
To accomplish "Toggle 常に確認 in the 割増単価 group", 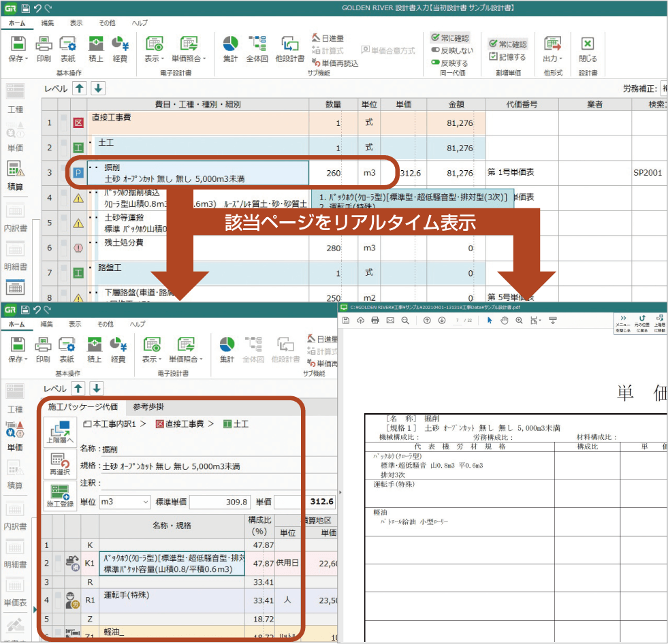I will (508, 44).
